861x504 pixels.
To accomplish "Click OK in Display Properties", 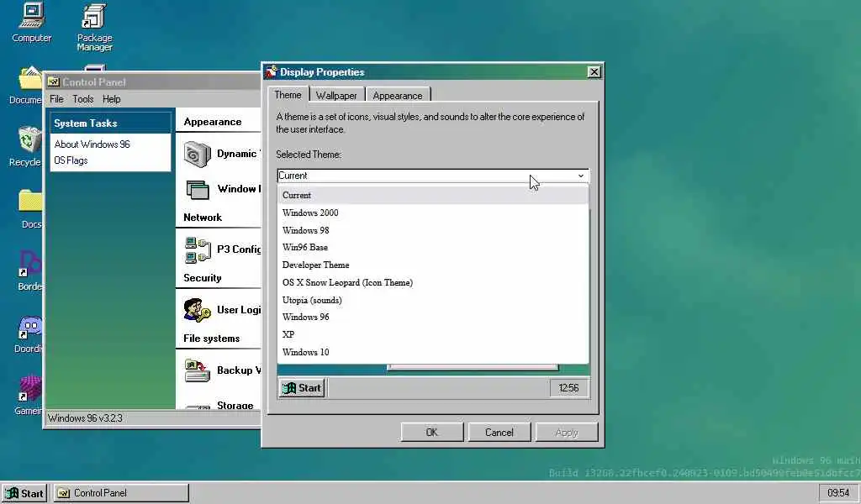I will point(432,432).
